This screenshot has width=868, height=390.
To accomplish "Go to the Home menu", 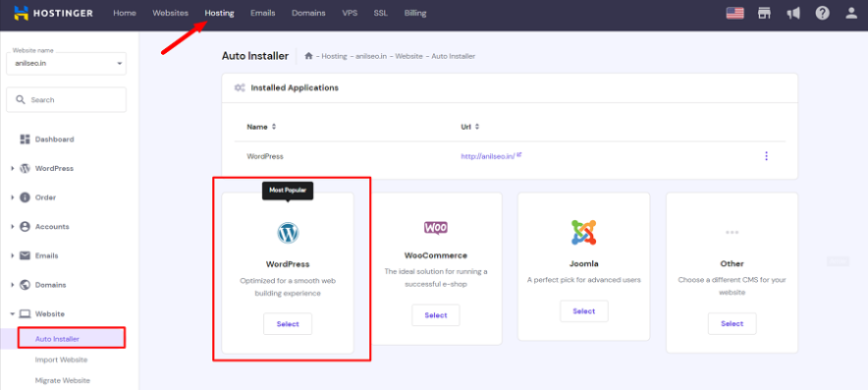I will click(x=125, y=13).
